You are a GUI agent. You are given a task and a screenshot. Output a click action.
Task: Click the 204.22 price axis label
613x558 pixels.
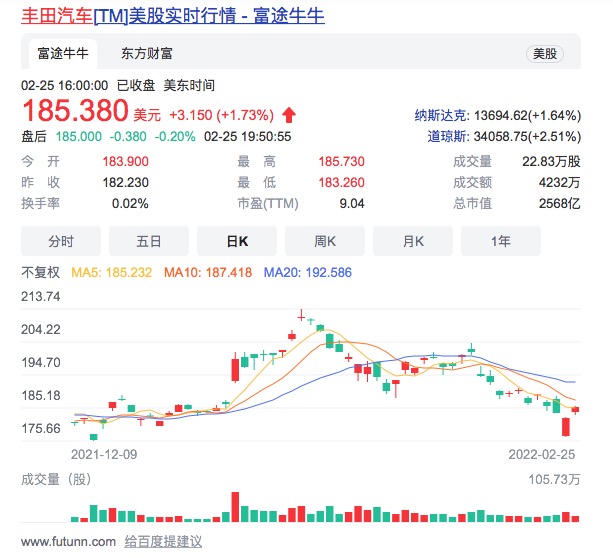[x=41, y=330]
